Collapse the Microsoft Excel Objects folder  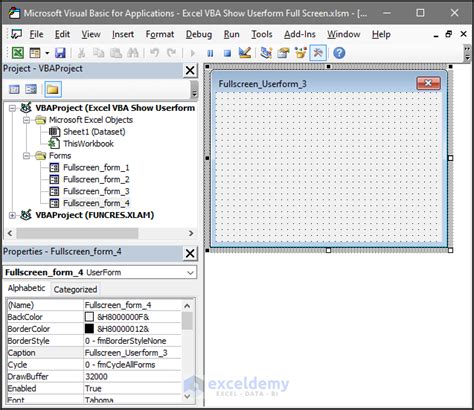click(26, 120)
